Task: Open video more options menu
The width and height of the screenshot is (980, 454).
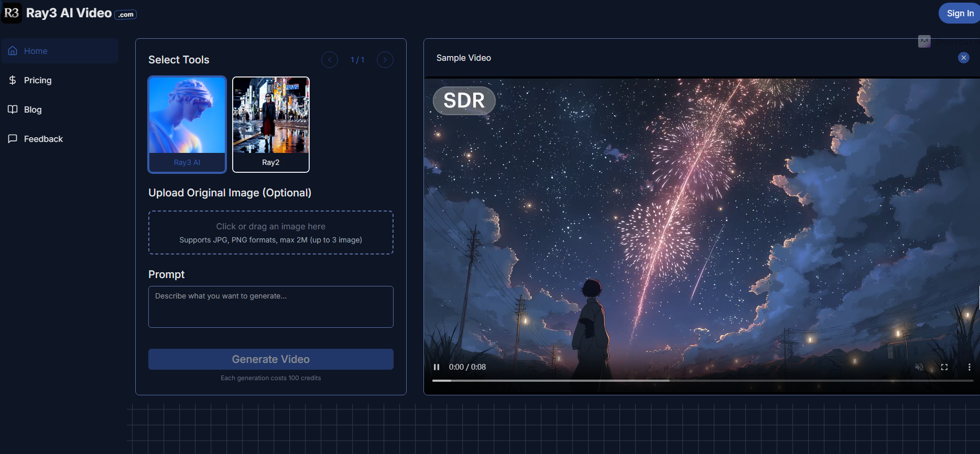Action: (969, 367)
